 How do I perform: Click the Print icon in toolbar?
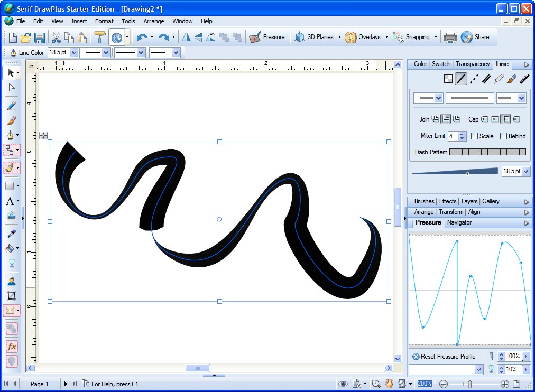(450, 37)
